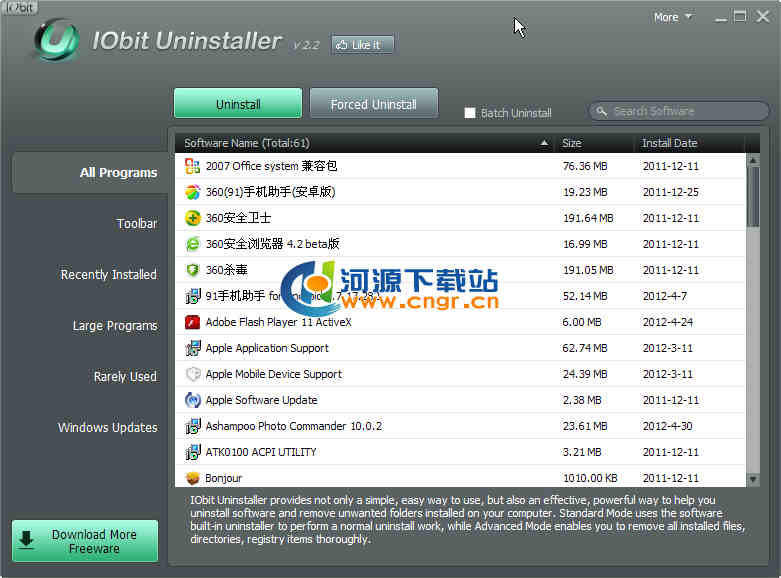The image size is (781, 578).
Task: Click the Like it button
Action: pos(363,45)
